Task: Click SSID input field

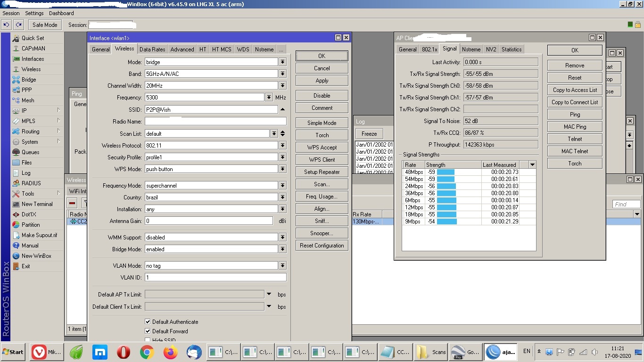Action: [211, 109]
